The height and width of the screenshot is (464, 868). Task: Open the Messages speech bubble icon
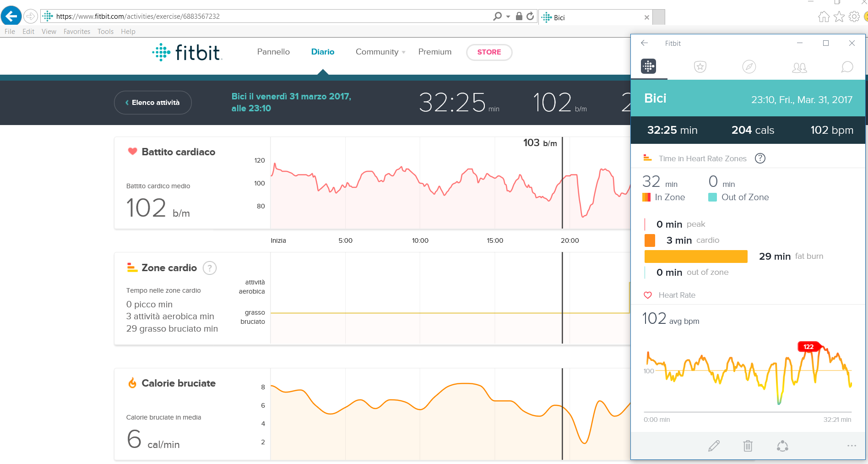(x=847, y=67)
